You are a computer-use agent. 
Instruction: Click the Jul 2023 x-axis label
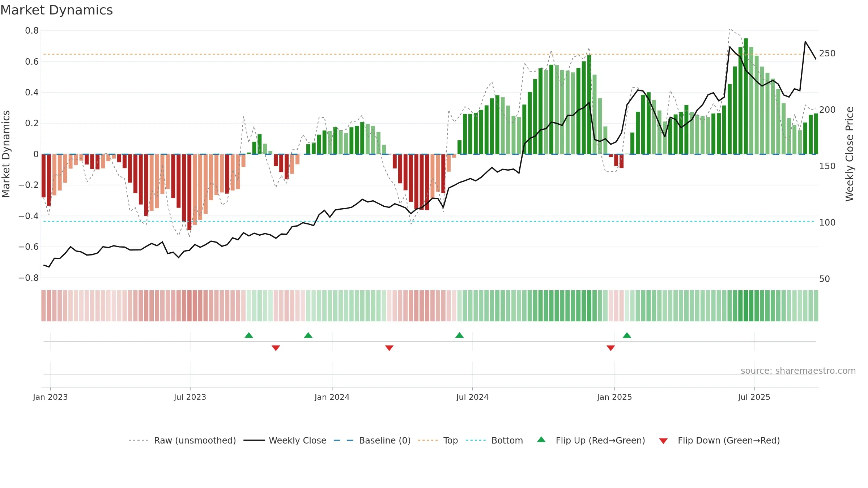click(x=190, y=397)
